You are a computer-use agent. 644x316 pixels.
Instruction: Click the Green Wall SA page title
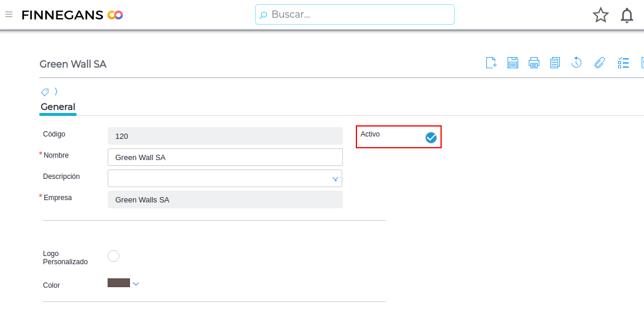pos(73,64)
